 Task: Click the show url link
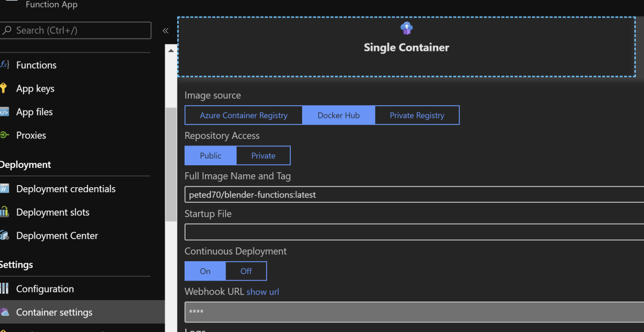263,292
